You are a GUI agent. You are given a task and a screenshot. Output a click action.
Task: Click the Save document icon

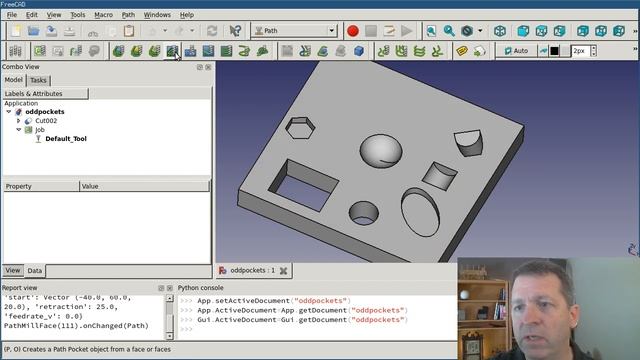tap(51, 31)
